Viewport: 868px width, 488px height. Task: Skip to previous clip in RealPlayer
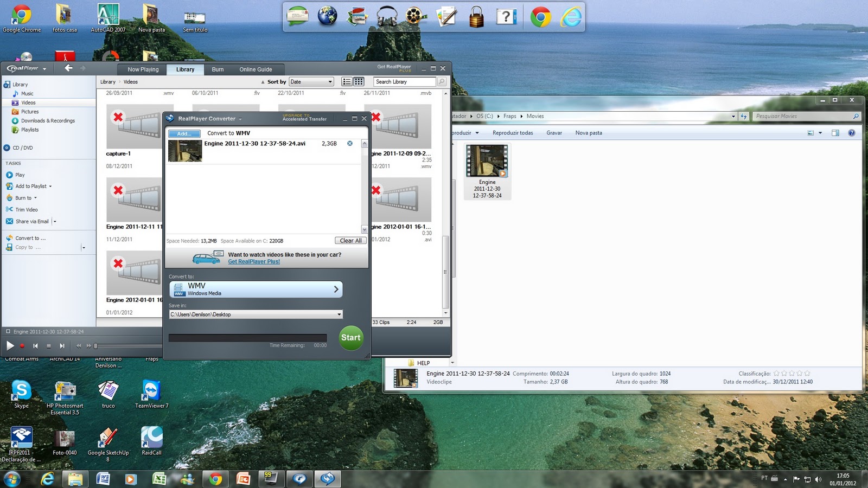coord(35,346)
